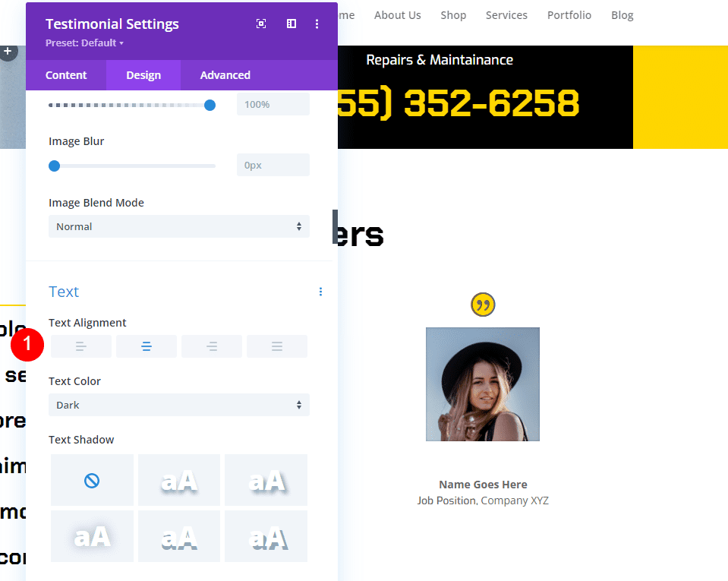Open the About Us navigation link
728x581 pixels.
click(x=398, y=15)
